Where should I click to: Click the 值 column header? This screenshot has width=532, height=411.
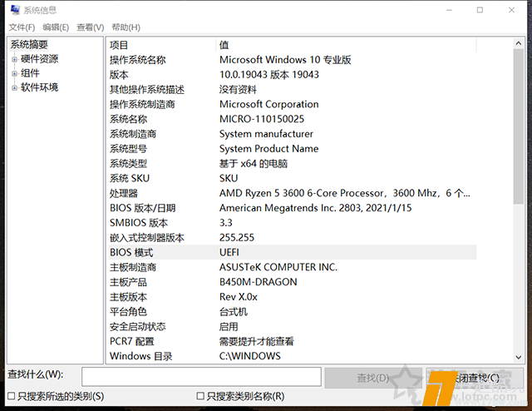click(x=346, y=45)
